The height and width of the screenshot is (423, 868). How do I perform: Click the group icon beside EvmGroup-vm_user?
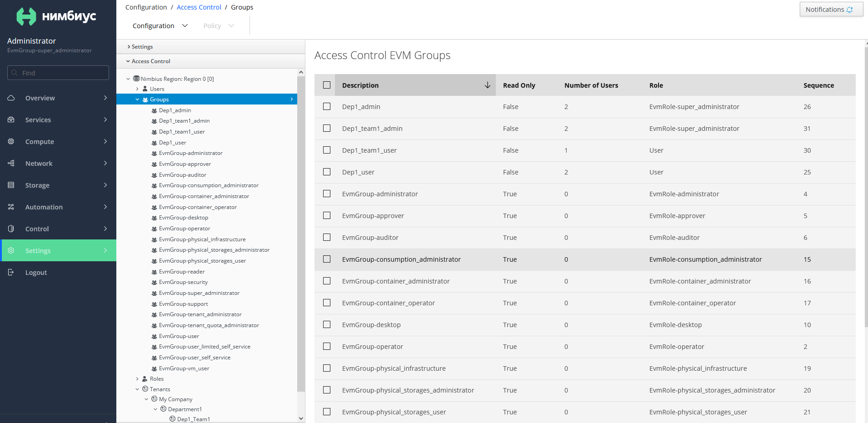click(155, 368)
